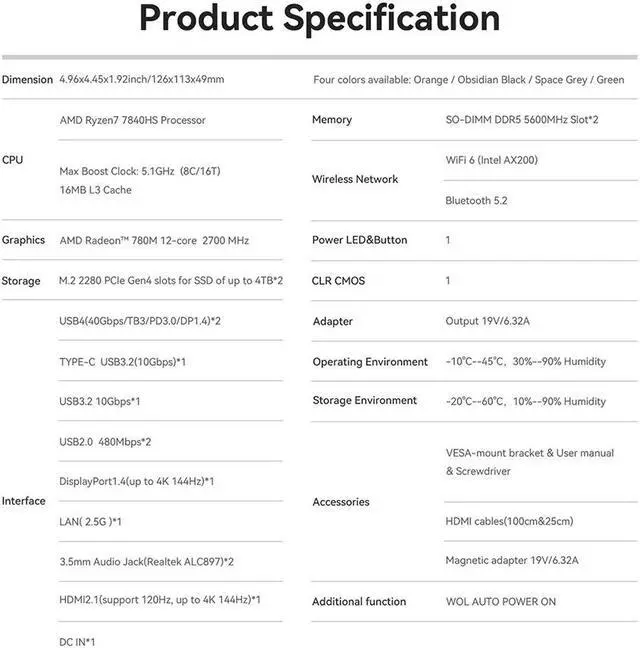This screenshot has height=648, width=640.
Task: Click the USB4 40Gbps interface entry
Action: pyautogui.click(x=140, y=321)
